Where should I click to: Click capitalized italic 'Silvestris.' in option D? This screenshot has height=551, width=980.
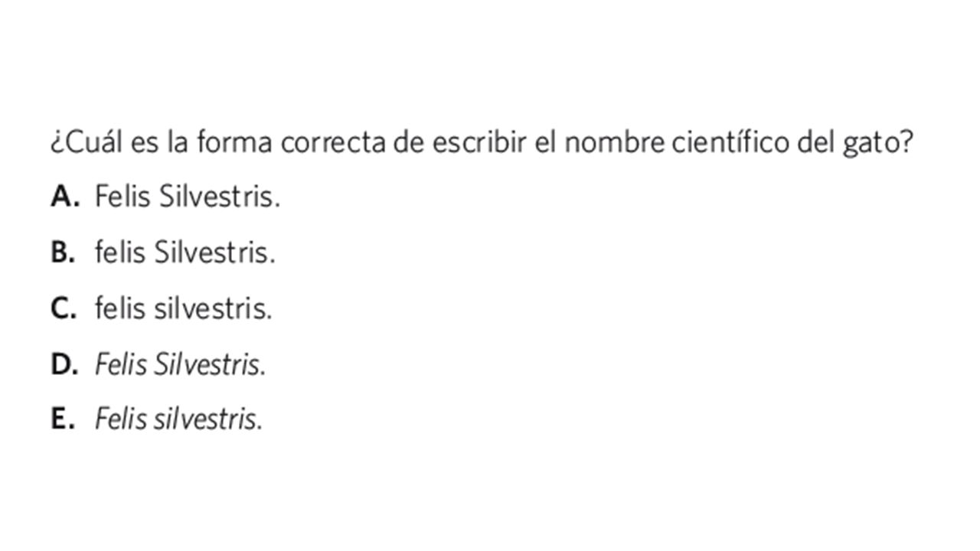(210, 364)
